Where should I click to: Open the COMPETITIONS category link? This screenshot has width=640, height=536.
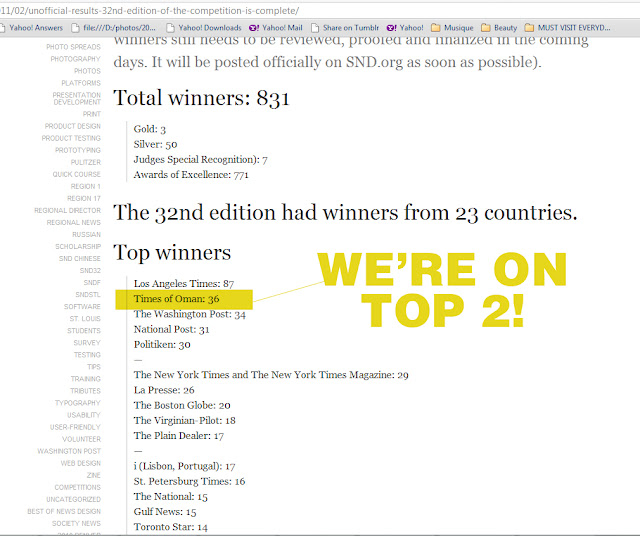78,487
